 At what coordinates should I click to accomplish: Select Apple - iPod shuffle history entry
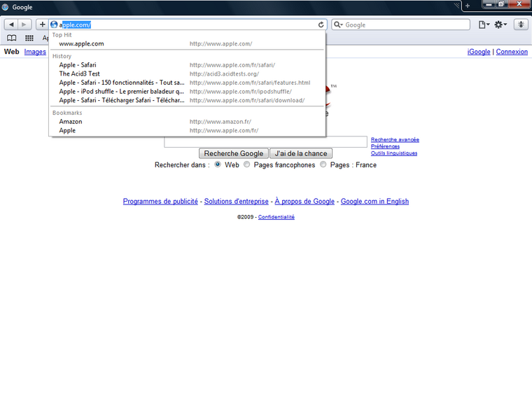pyautogui.click(x=188, y=91)
